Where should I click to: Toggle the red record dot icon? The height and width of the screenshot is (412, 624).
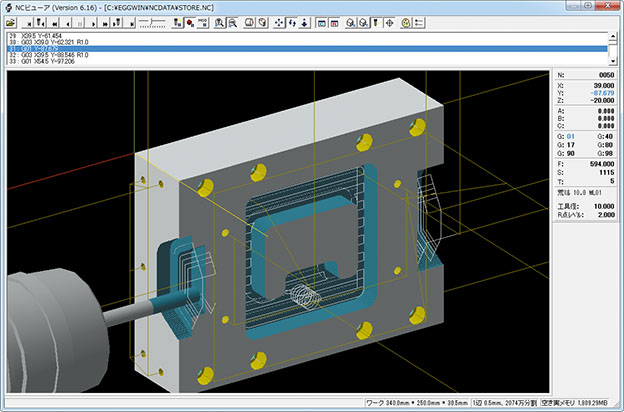click(188, 20)
